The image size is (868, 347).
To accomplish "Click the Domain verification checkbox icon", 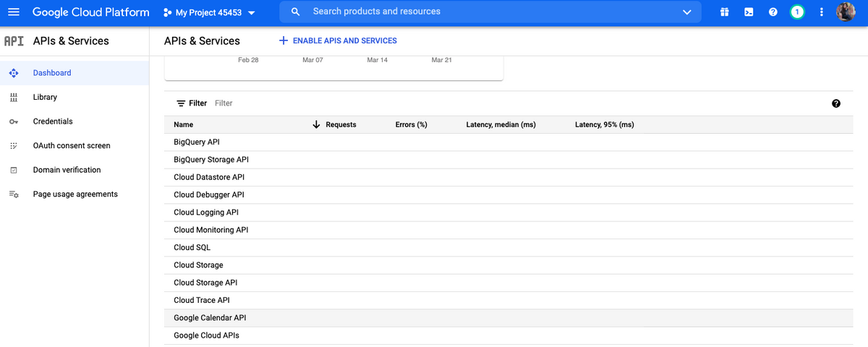I will (13, 170).
